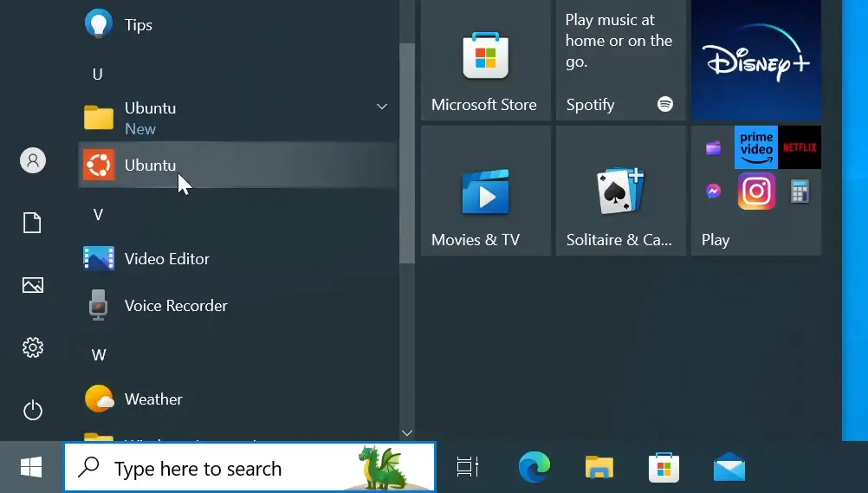Jump to letter V section header
The width and height of the screenshot is (868, 493).
coord(98,214)
